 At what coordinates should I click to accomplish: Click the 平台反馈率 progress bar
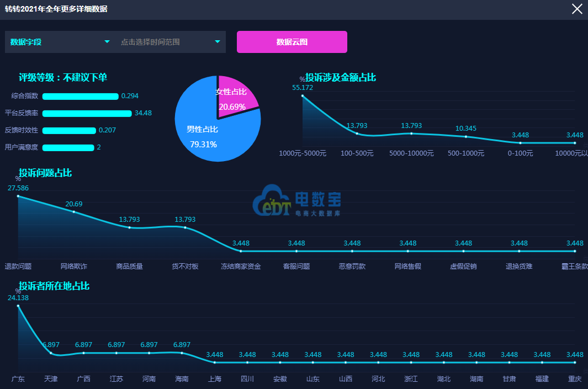tap(87, 114)
